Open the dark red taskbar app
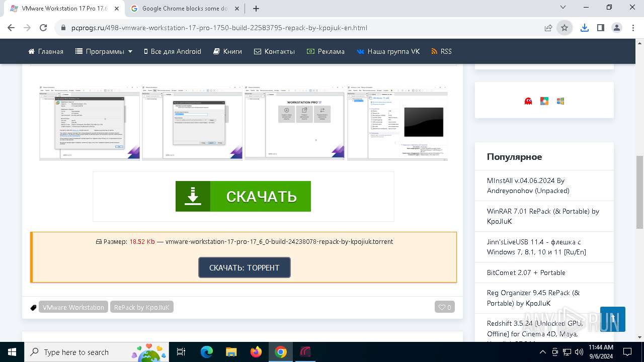This screenshot has height=362, width=644. (x=305, y=352)
